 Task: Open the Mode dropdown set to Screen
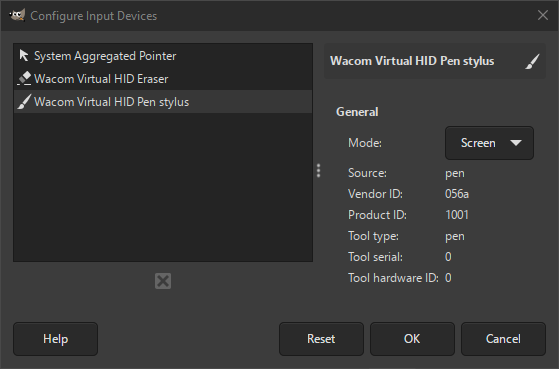[489, 143]
